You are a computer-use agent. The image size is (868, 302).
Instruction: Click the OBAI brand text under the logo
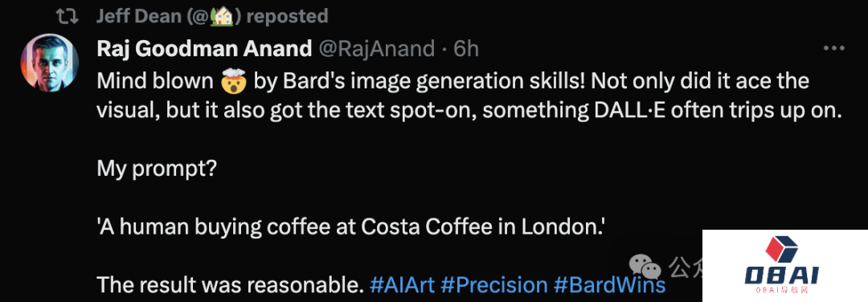point(782,275)
